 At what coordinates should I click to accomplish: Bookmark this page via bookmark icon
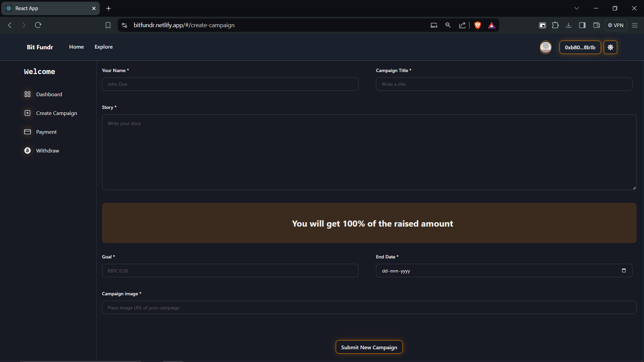pos(108,25)
